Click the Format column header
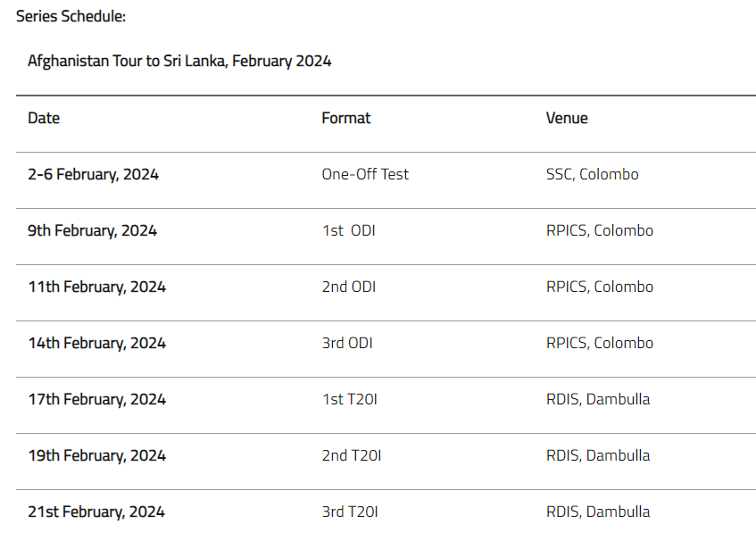Viewport: 756px width, 541px height. coord(345,118)
